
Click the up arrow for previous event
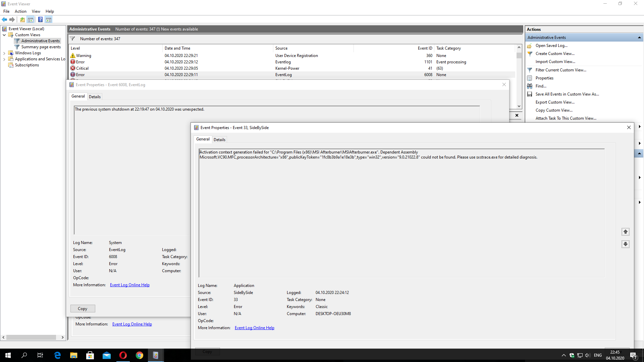coord(626,232)
